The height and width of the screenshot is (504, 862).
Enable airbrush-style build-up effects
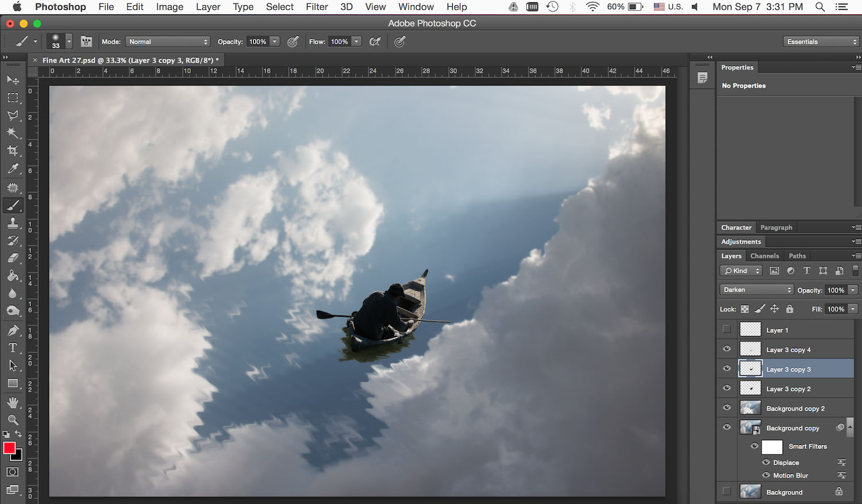tap(375, 41)
